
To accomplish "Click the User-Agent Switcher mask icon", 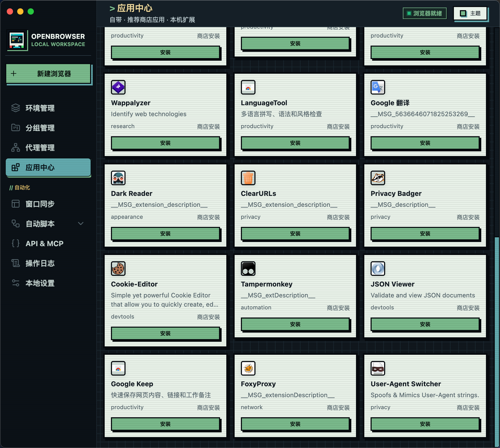I will coord(378,368).
